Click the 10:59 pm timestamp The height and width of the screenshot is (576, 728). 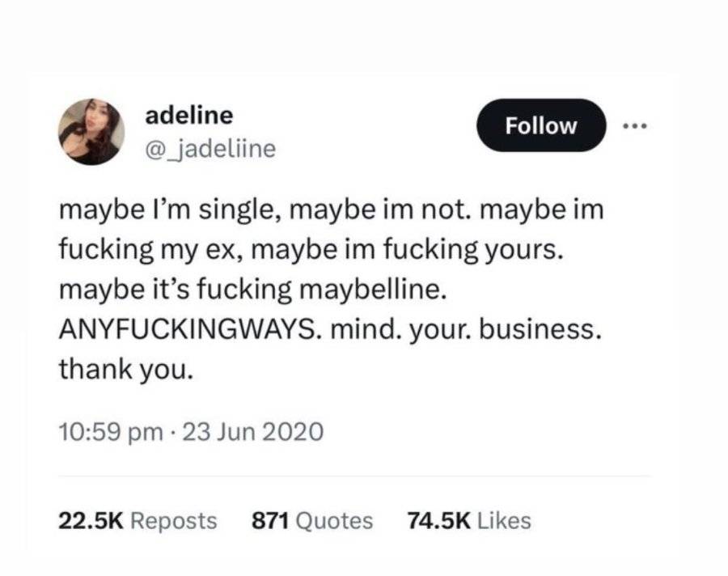(111, 431)
